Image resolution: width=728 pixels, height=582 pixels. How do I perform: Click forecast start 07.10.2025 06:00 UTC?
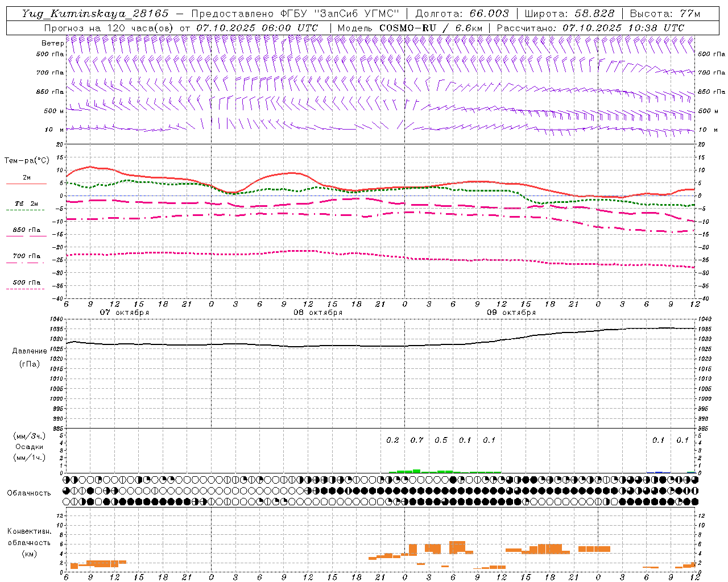257,28
